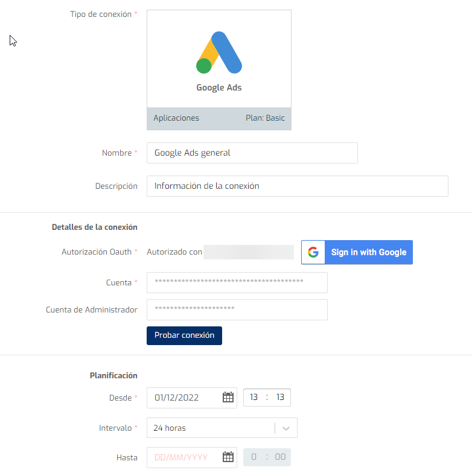Click the Autorizado con text
The image size is (472, 476).
pyautogui.click(x=174, y=252)
